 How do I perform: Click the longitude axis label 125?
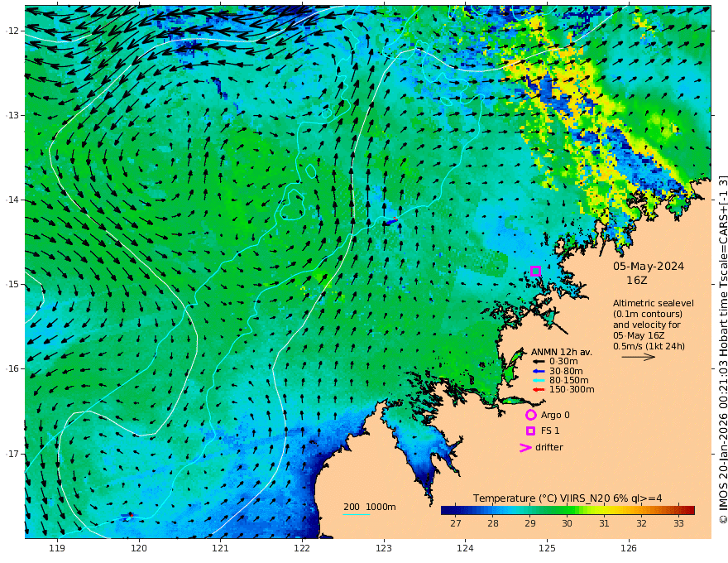547,549
